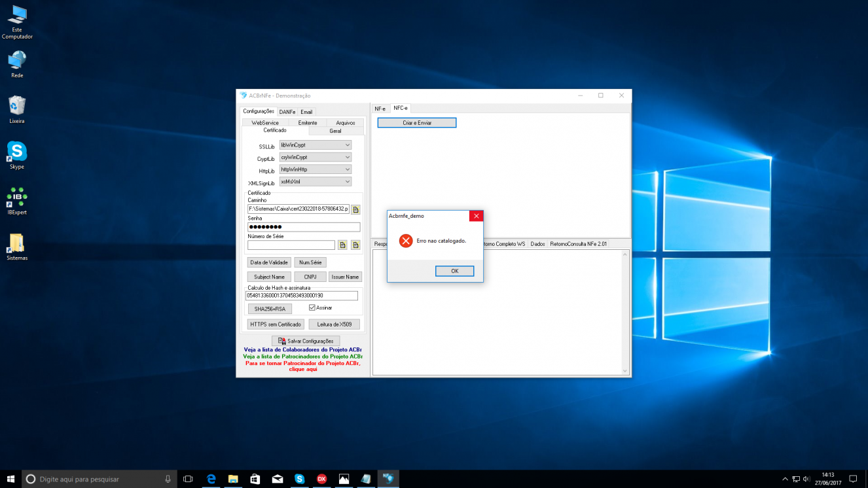The image size is (868, 488).
Task: Focus the Calculo de Hash text field
Action: point(302,296)
